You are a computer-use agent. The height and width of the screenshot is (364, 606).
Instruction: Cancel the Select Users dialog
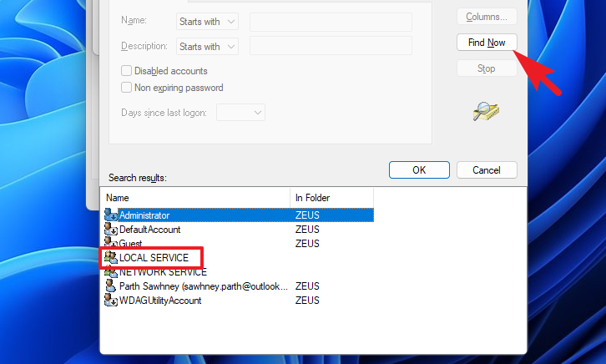click(487, 170)
